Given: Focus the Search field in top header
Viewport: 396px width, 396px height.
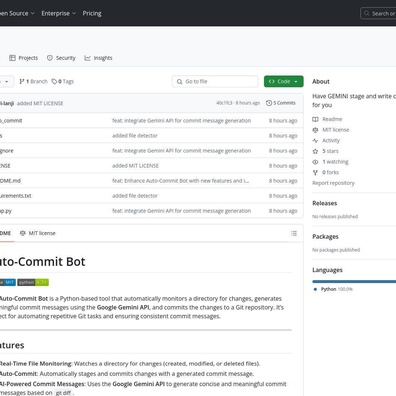Looking at the screenshot, I should pos(378,13).
